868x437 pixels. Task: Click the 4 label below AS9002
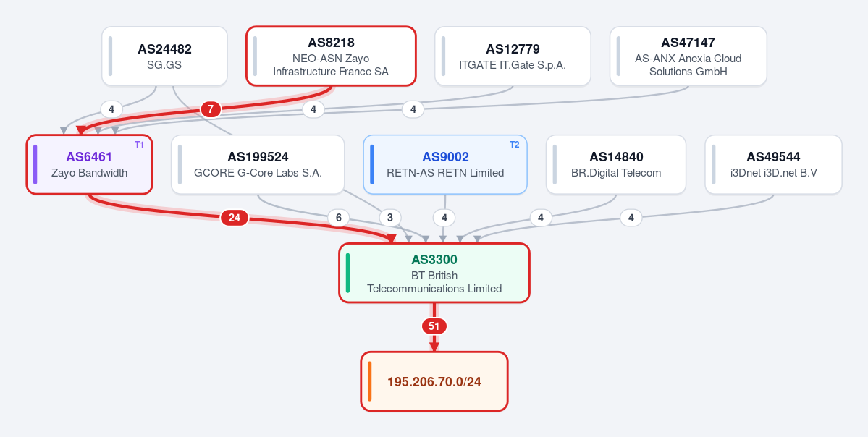[444, 218]
